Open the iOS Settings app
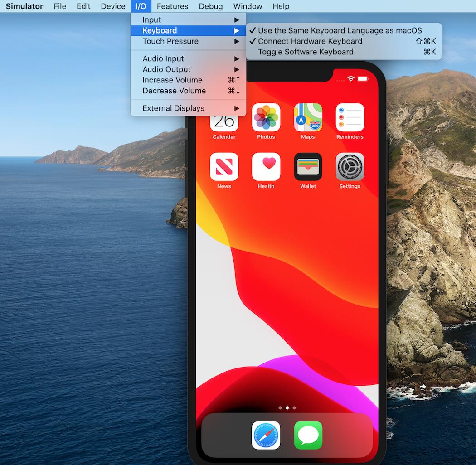 click(350, 167)
